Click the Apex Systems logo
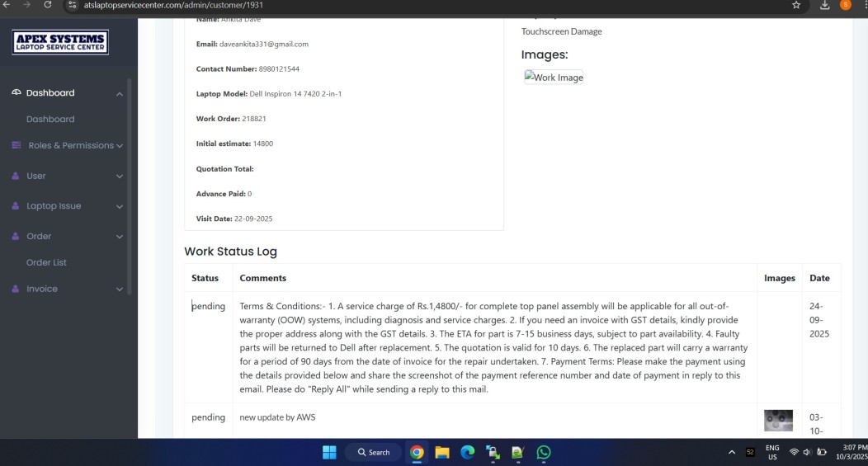The width and height of the screenshot is (868, 466). tap(60, 42)
